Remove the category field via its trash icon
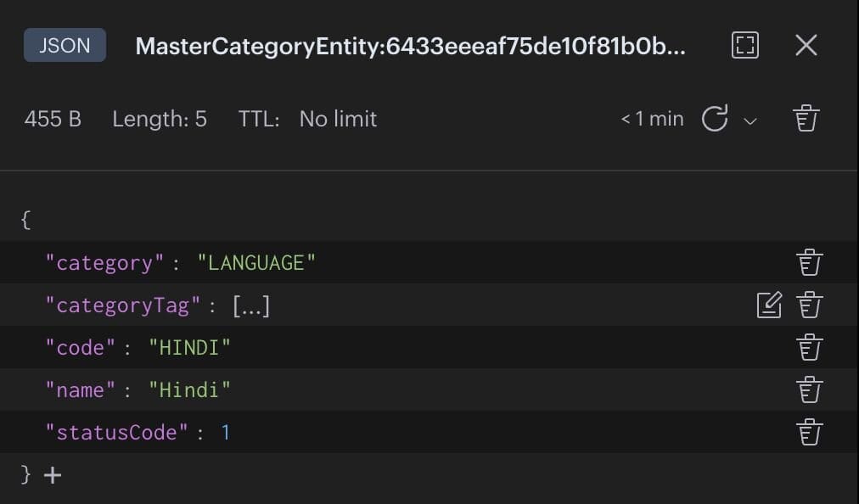This screenshot has width=859, height=504. 809,262
